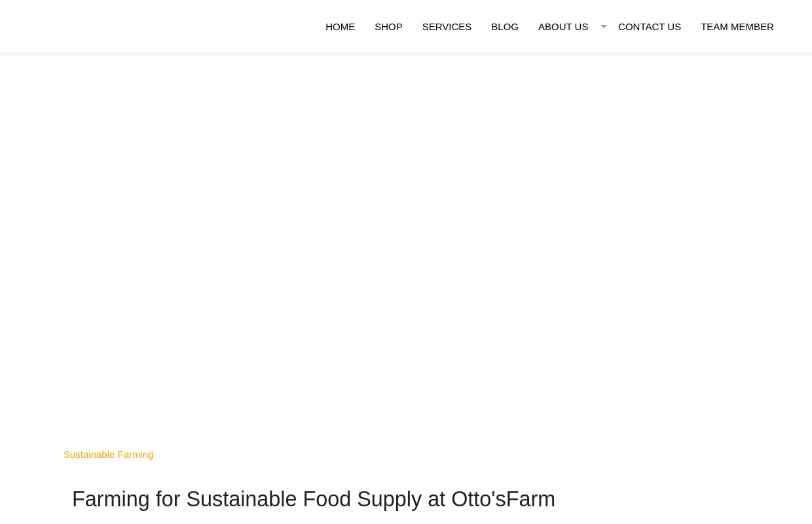Click the dropdown caret beside ABOUT US
This screenshot has height=524, width=812.
603,26
